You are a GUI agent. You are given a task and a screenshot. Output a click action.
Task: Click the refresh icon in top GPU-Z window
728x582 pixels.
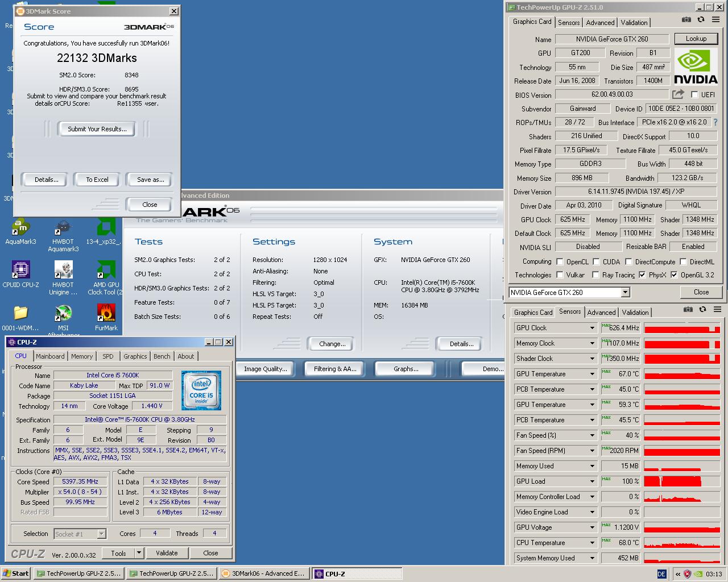pos(701,19)
